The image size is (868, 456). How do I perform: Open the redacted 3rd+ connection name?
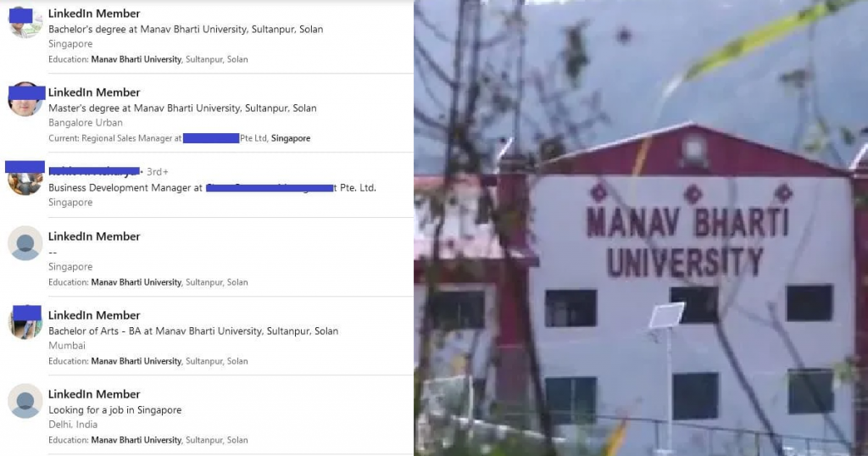94,171
